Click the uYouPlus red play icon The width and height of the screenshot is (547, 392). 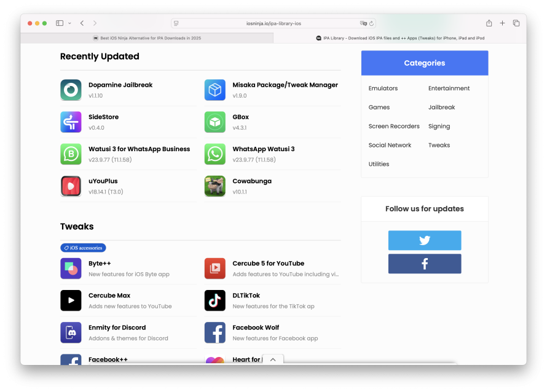(71, 186)
